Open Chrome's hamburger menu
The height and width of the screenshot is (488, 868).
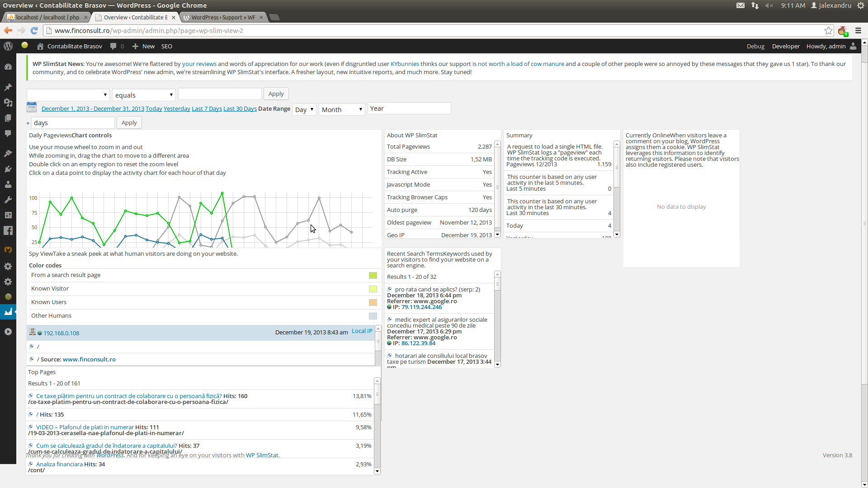[858, 31]
